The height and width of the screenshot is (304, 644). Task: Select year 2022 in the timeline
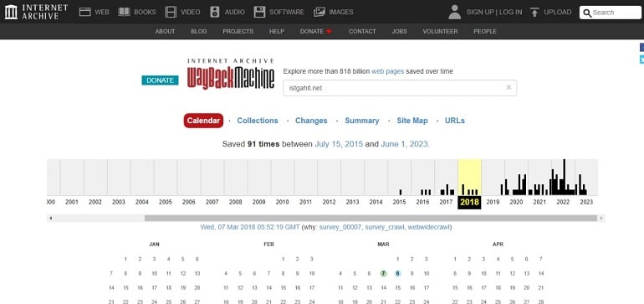pyautogui.click(x=563, y=202)
